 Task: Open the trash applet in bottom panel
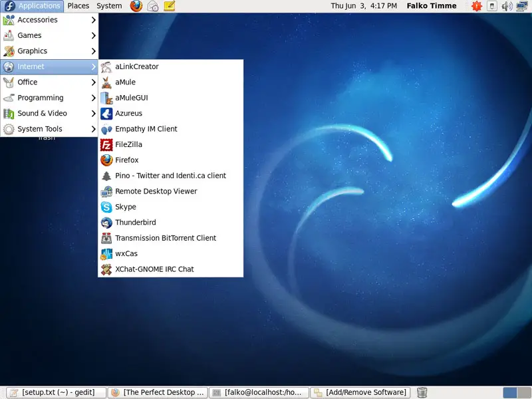tap(422, 392)
